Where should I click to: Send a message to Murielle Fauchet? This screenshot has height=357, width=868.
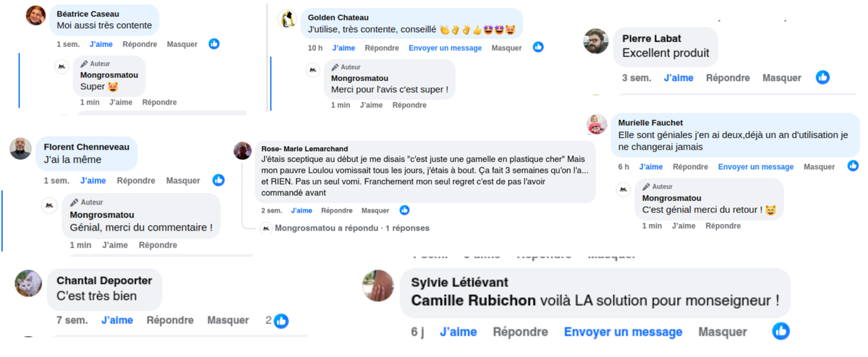(x=755, y=167)
